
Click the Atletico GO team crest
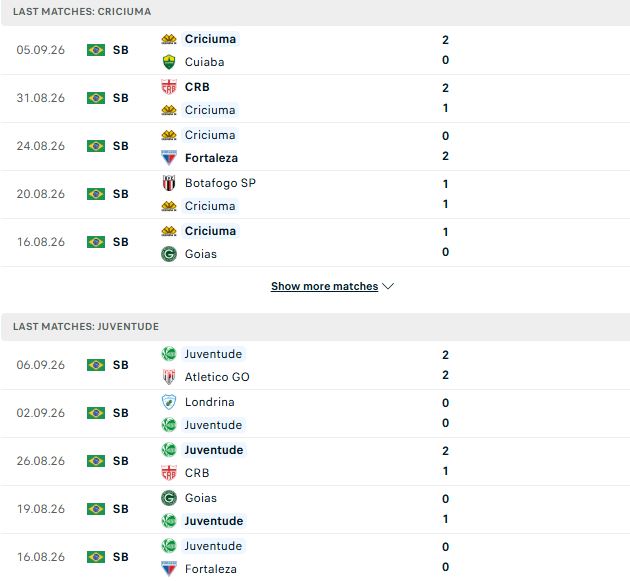pyautogui.click(x=169, y=377)
